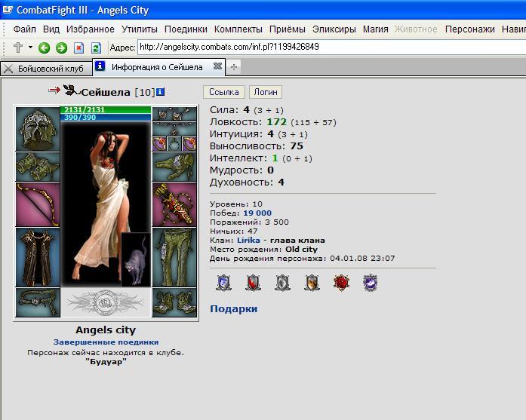The height and width of the screenshot is (420, 526).
Task: Close the Информация о Сейшела tab
Action: (x=217, y=66)
